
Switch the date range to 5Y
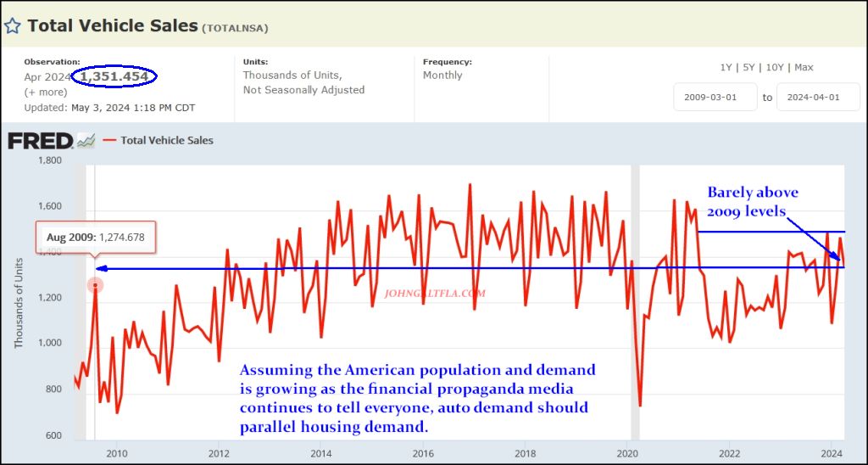point(749,68)
